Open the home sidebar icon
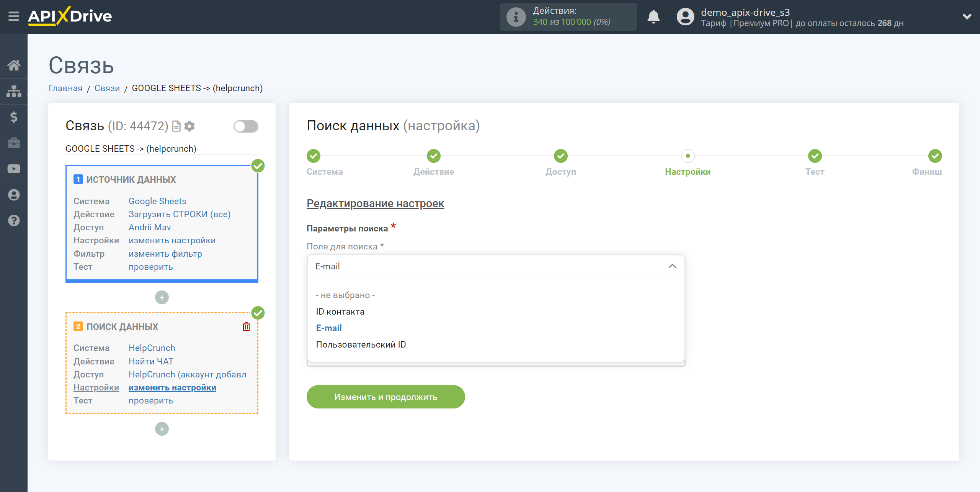This screenshot has height=492, width=980. (14, 65)
